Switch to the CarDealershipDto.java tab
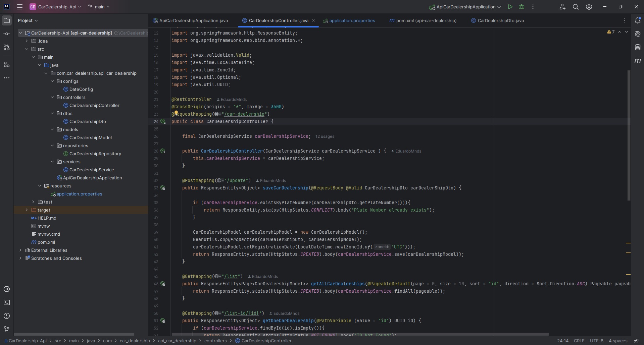 pos(500,20)
